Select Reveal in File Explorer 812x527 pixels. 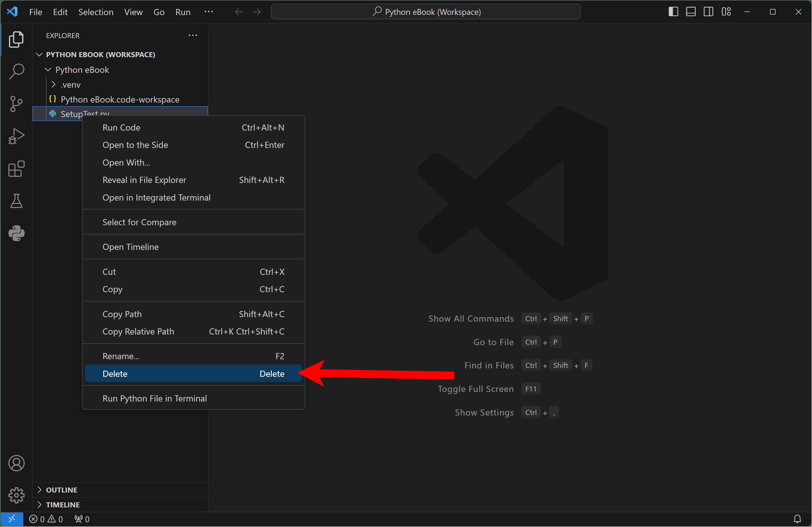click(193, 180)
